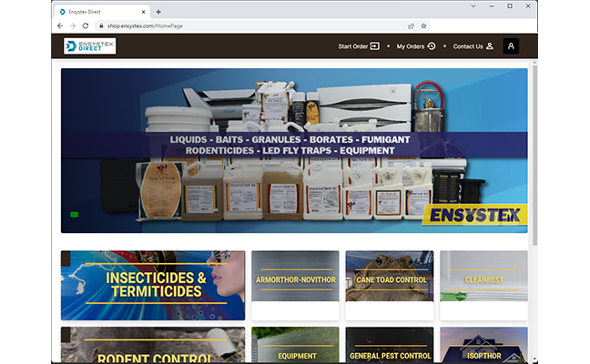The height and width of the screenshot is (364, 590).
Task: Open the Armorthor-Novithor category tile
Action: tap(295, 286)
